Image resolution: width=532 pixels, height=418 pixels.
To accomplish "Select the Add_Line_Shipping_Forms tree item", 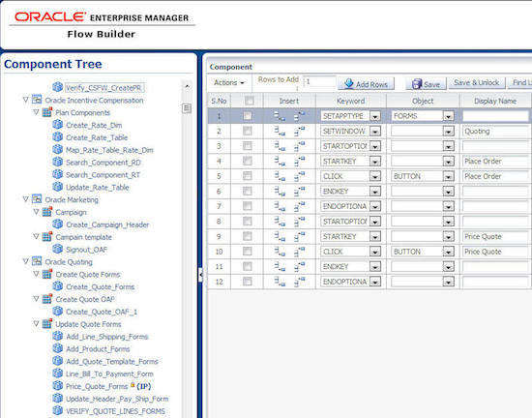I will coord(106,337).
